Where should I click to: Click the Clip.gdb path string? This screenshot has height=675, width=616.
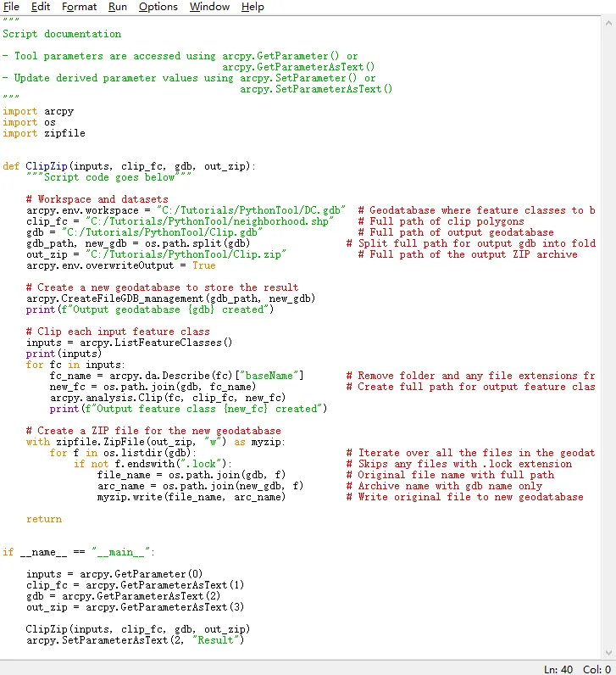tap(162, 232)
